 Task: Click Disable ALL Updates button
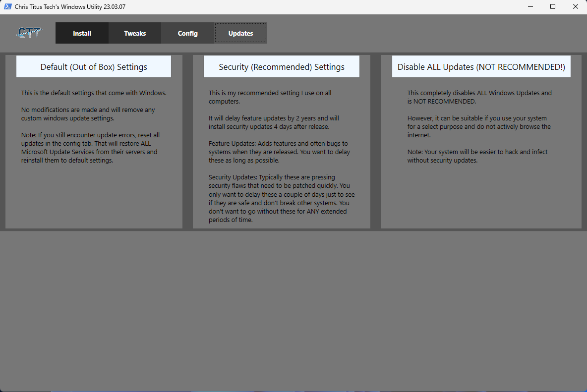pyautogui.click(x=481, y=66)
